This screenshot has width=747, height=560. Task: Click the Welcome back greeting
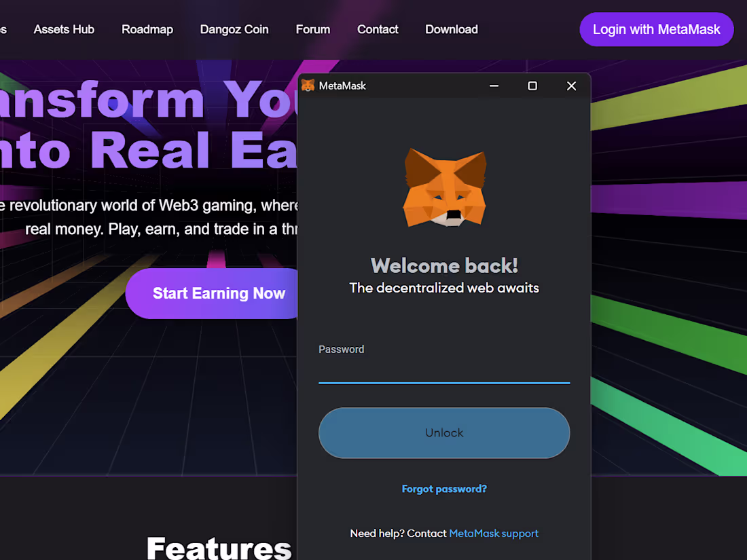point(444,265)
